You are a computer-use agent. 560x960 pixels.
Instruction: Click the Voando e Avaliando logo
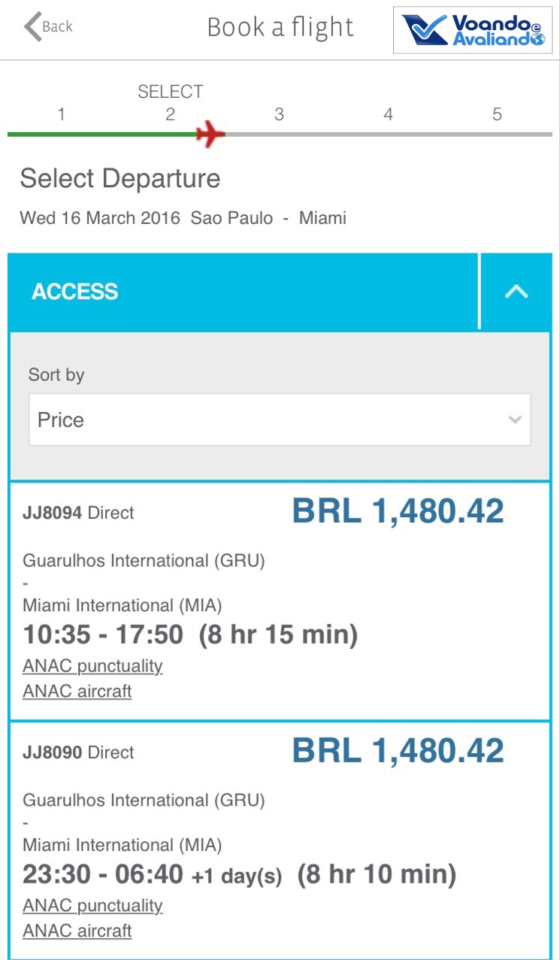[x=473, y=30]
